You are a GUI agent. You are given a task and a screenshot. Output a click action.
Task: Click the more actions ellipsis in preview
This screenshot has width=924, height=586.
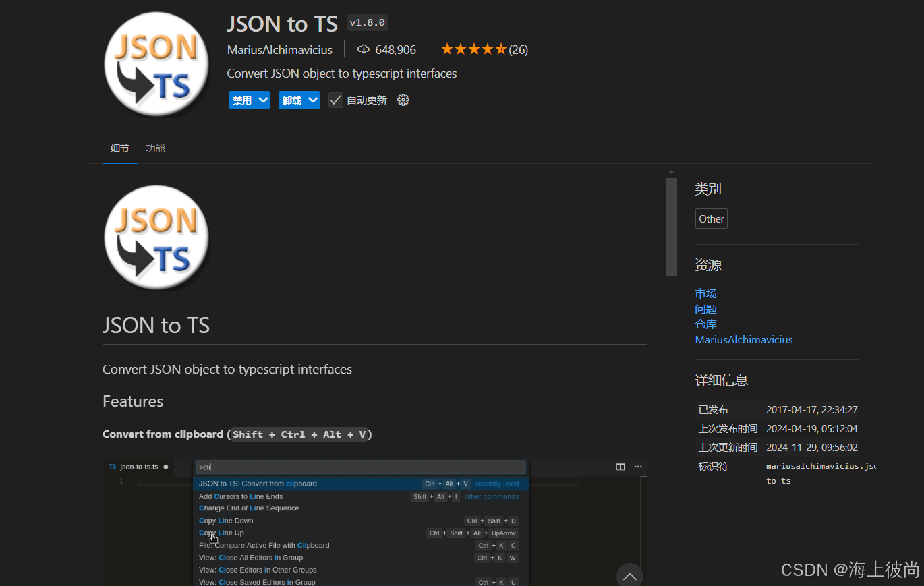click(x=638, y=467)
